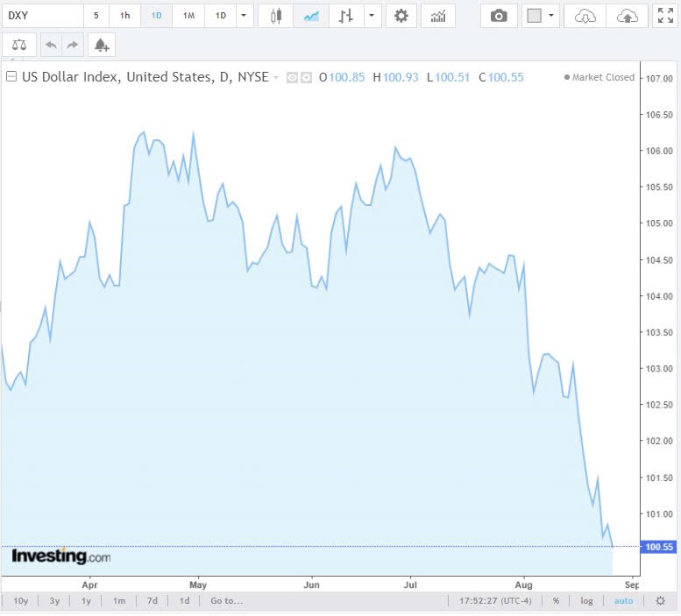
Task: Select the 5 minute interval
Action: (x=96, y=16)
